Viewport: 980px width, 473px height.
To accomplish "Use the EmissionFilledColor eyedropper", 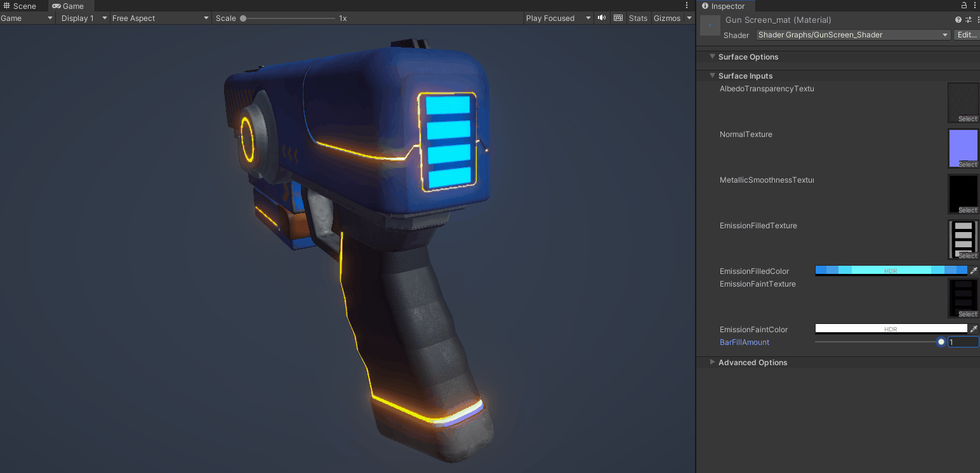I will click(974, 270).
